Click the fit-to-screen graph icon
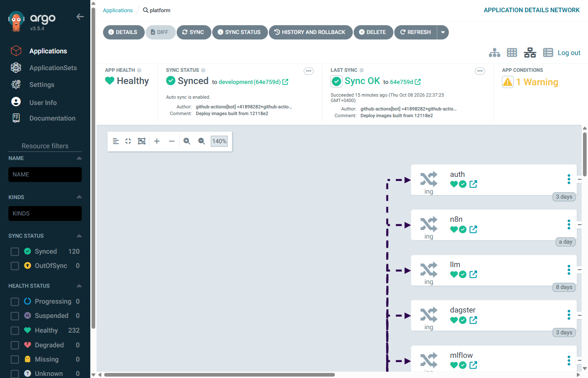 [142, 141]
